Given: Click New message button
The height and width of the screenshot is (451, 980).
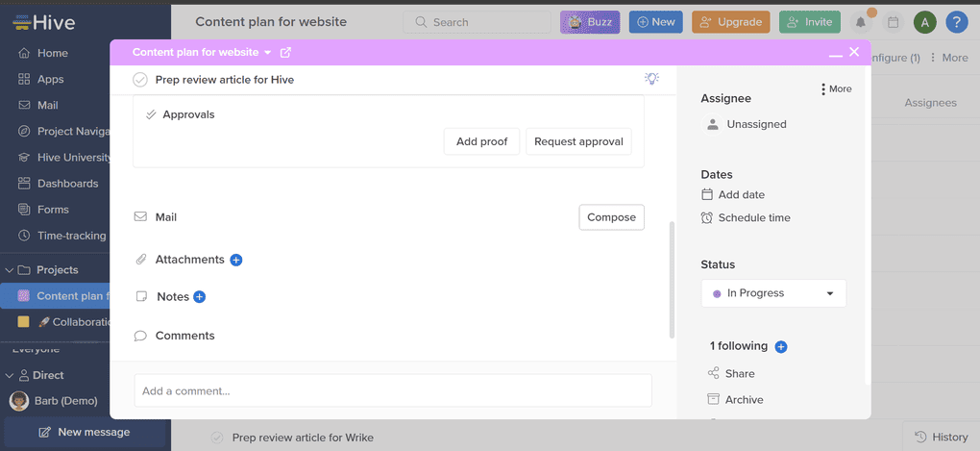Looking at the screenshot, I should (x=85, y=432).
